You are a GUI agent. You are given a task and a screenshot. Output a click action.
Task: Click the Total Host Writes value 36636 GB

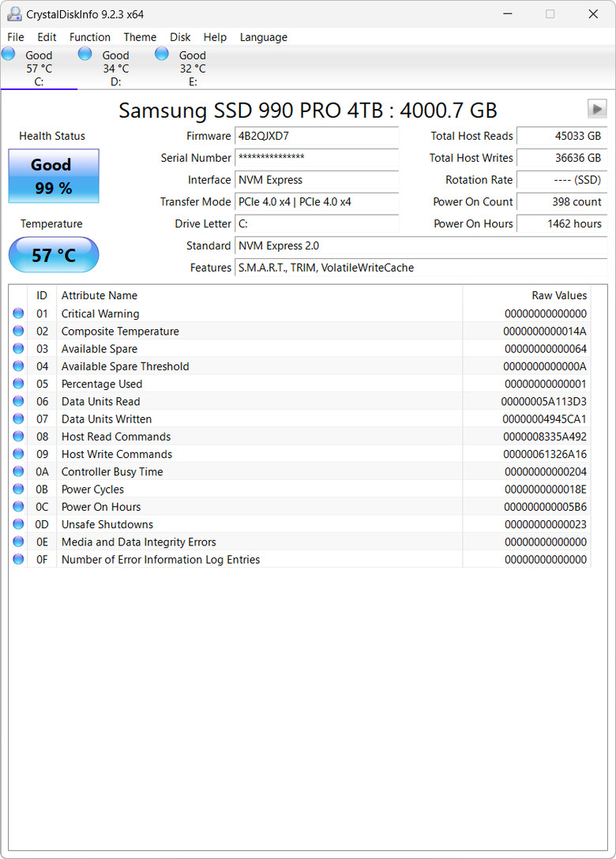click(562, 158)
